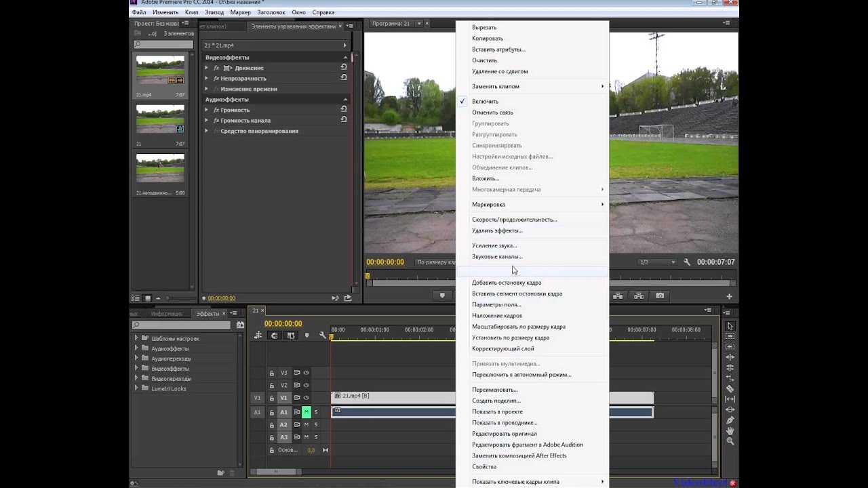This screenshot has width=868, height=488.
Task: Choose Скорость/продолжительность from context menu
Action: click(514, 220)
